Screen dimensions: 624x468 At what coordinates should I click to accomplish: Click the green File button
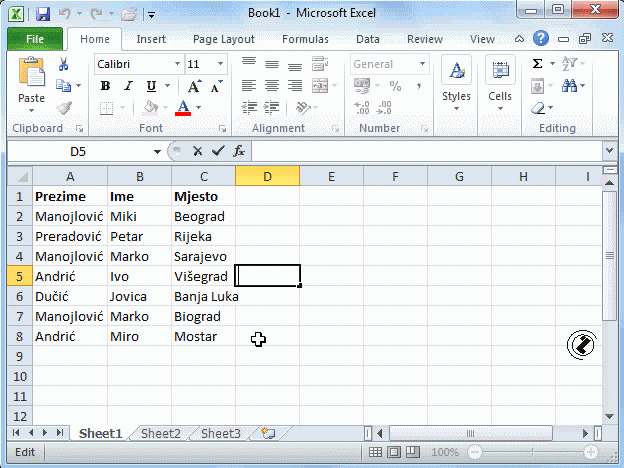coord(34,39)
